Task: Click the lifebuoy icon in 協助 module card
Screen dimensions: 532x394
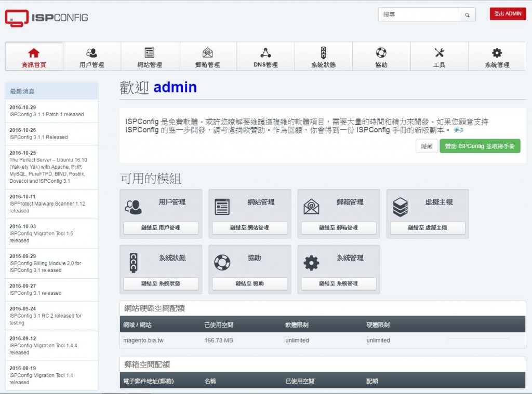Action: 222,263
